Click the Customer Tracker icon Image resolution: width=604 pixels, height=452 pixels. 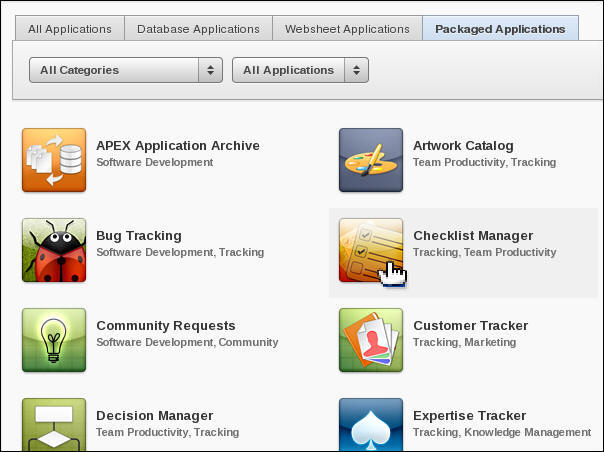click(x=371, y=340)
